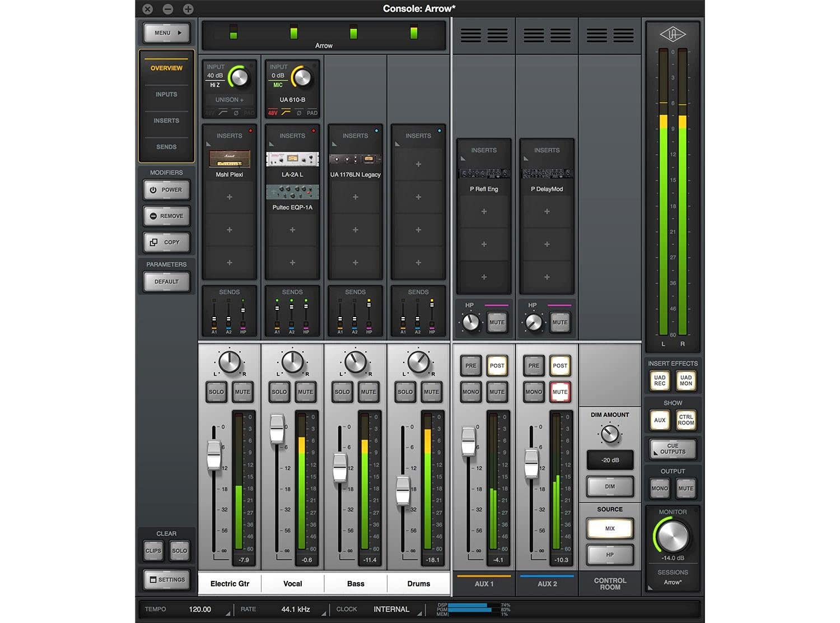Toggle 48V phantom power on Vocal channel

pos(273,113)
